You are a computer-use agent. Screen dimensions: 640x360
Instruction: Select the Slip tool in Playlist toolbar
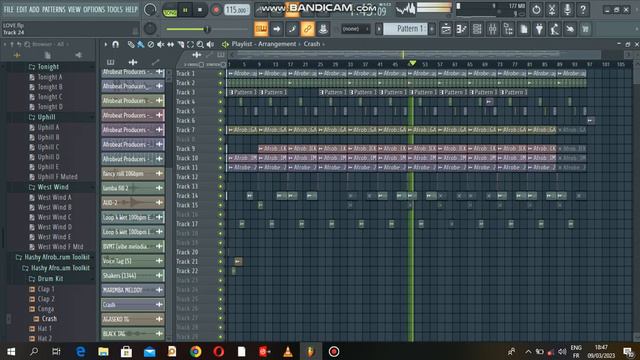coord(170,44)
